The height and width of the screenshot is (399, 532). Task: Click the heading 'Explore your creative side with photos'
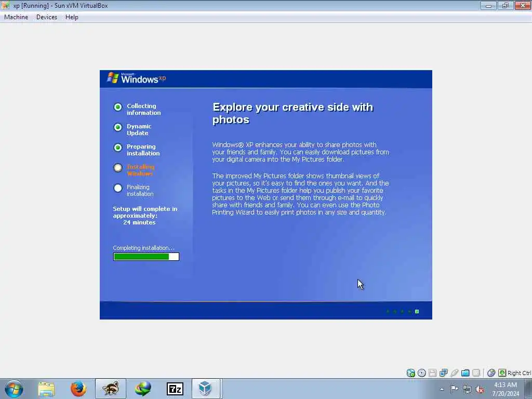[x=293, y=113]
